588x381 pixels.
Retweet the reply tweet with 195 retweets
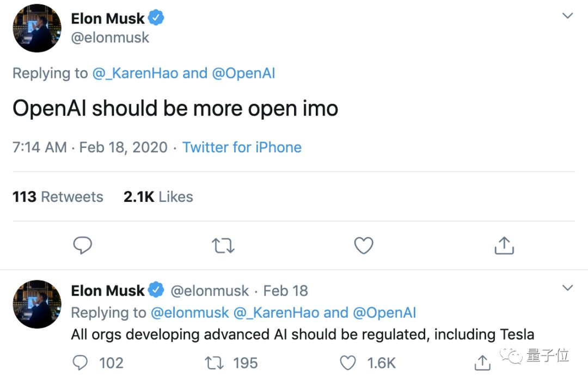coord(215,362)
